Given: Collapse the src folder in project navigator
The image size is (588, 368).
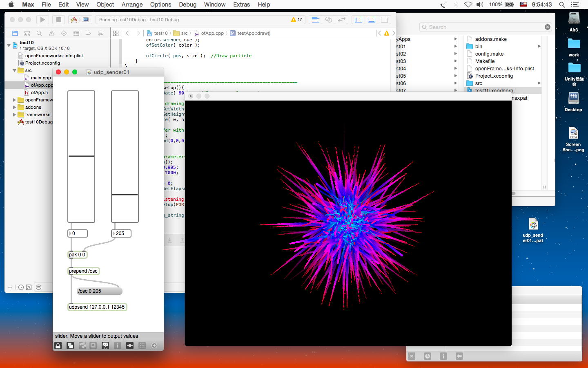Looking at the screenshot, I should pyautogui.click(x=14, y=70).
